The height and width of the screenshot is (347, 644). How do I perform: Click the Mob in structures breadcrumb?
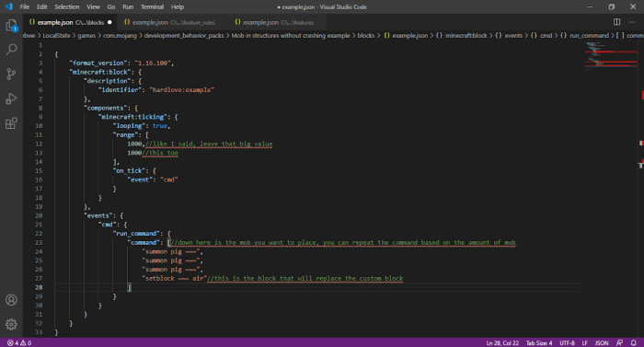[x=291, y=35]
